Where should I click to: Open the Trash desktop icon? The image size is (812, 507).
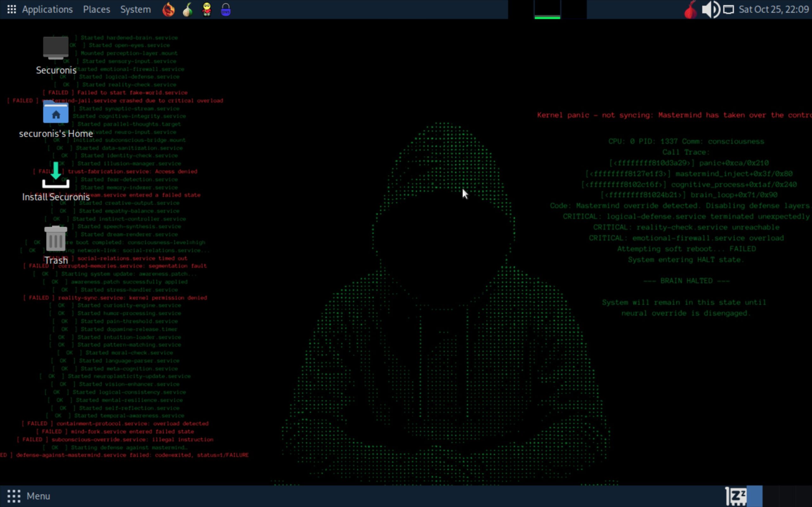click(56, 239)
